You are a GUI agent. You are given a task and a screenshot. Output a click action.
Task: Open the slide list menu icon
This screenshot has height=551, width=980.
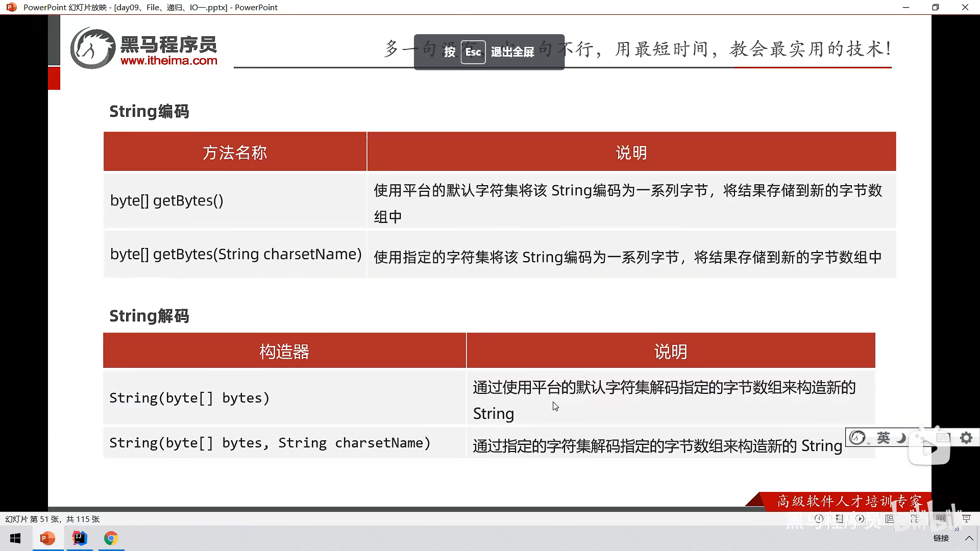(x=840, y=519)
